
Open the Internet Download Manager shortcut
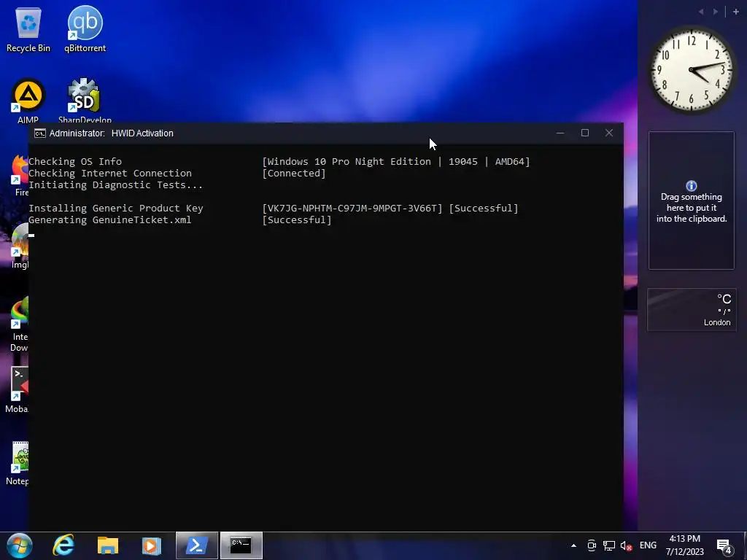tap(19, 324)
